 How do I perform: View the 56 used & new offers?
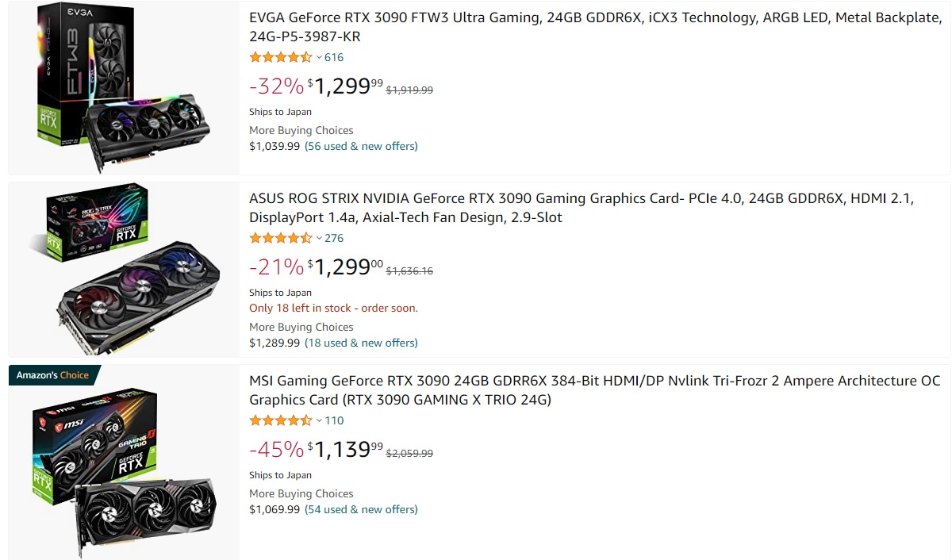point(361,146)
